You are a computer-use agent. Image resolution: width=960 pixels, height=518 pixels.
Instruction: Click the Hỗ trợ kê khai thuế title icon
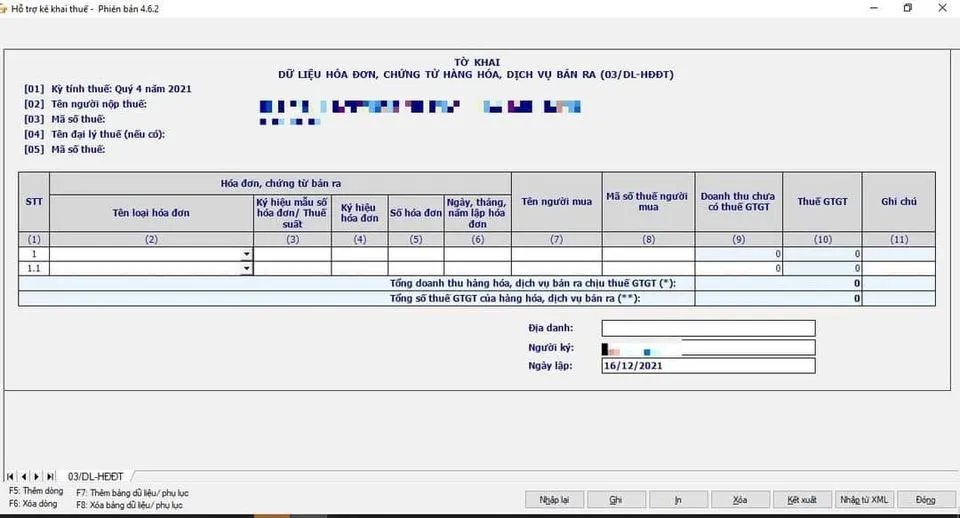click(4, 9)
